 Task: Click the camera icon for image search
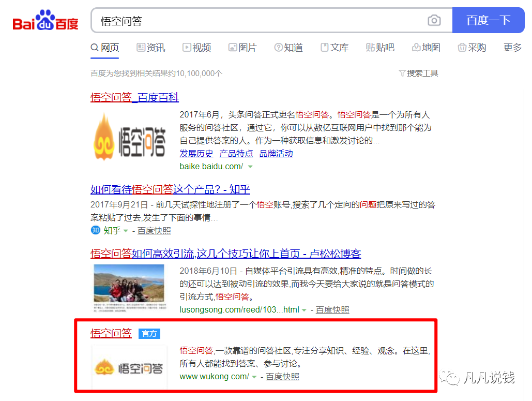click(x=434, y=20)
